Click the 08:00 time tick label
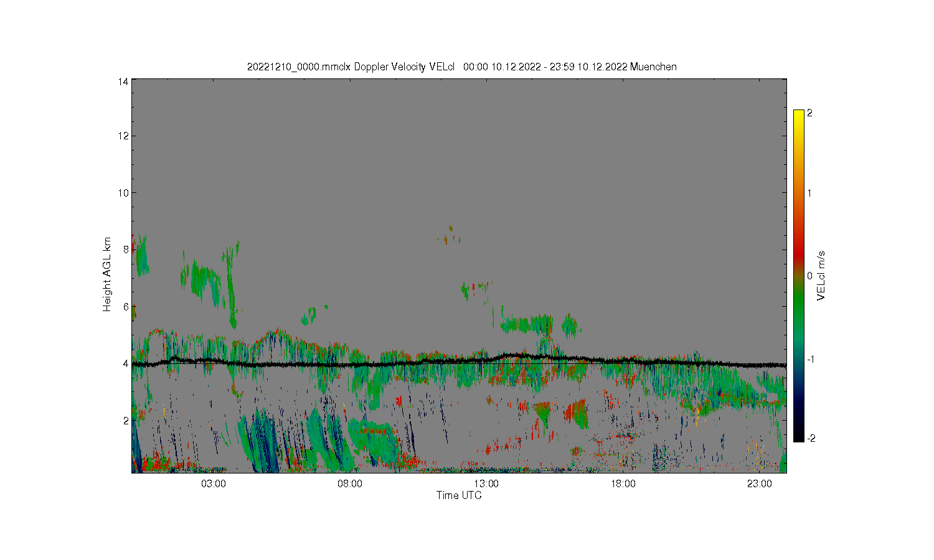The width and height of the screenshot is (934, 560). click(350, 484)
